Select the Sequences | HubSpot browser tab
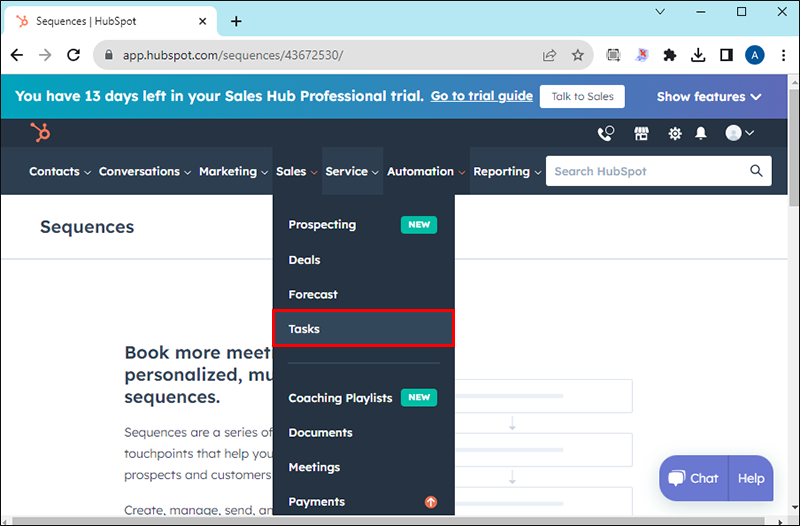 click(x=110, y=21)
